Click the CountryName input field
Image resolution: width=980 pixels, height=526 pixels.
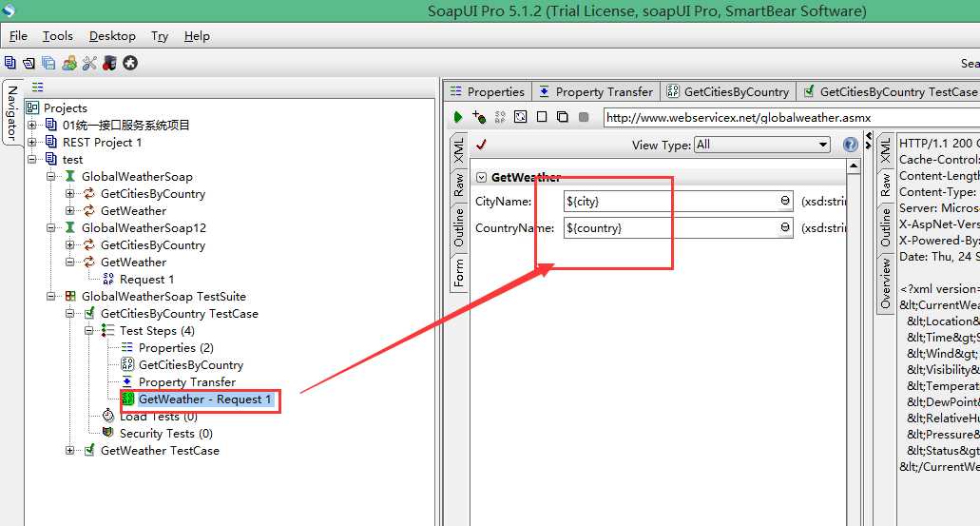678,227
